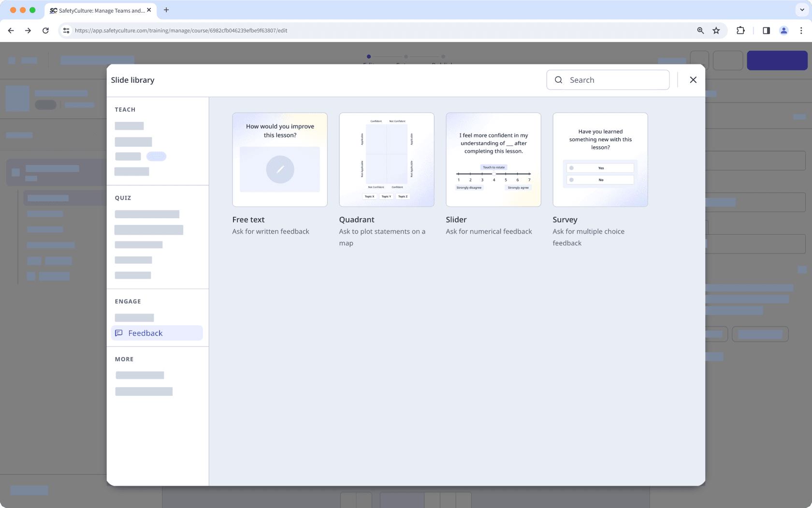Viewport: 812px width, 508px height.
Task: Open a new browser tab
Action: (166, 10)
